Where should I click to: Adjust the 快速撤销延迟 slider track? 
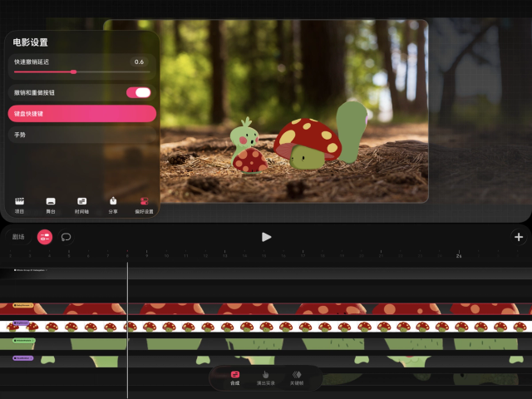[81, 72]
